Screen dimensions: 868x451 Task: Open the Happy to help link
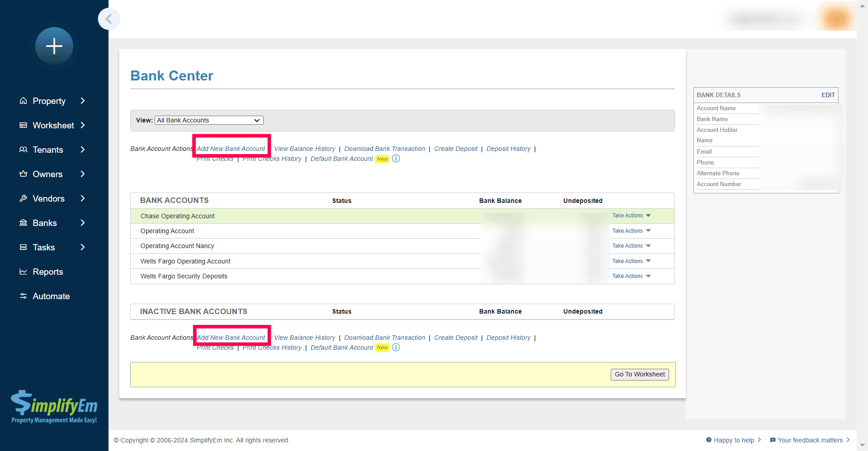click(x=733, y=440)
